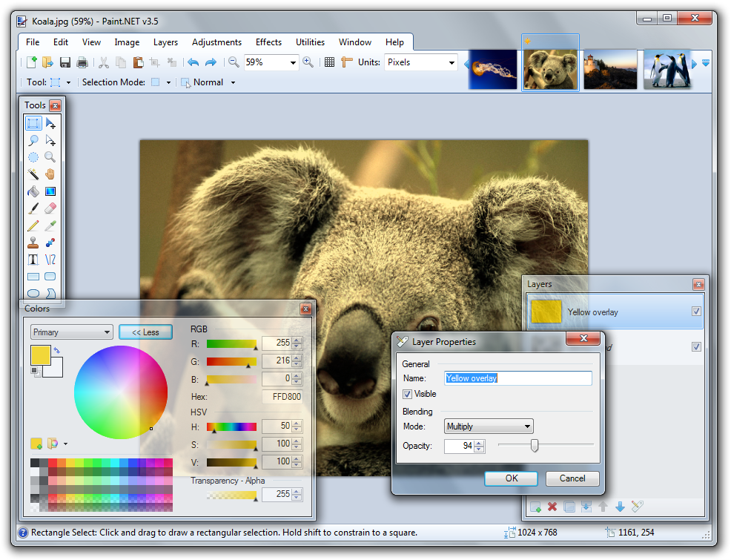
Task: Select the Text tool
Action: pyautogui.click(x=33, y=260)
